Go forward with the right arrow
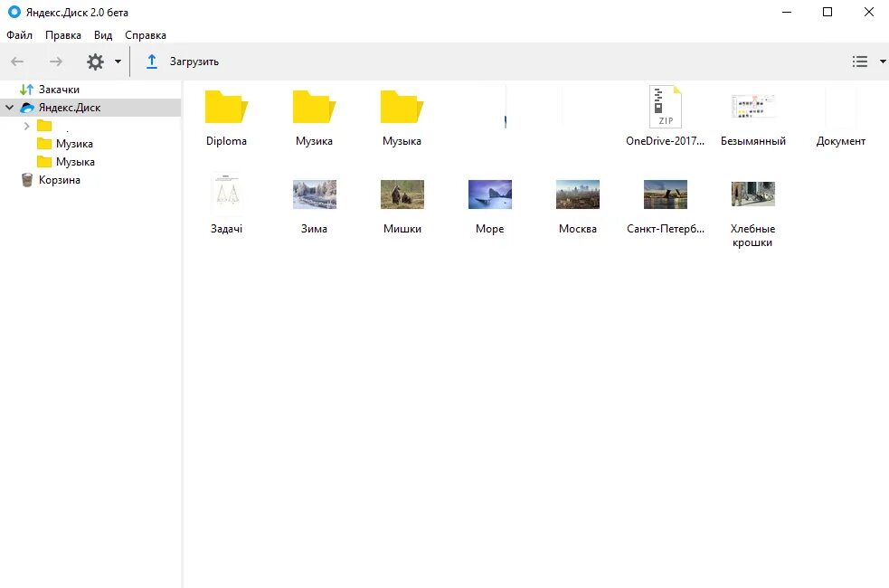Image resolution: width=889 pixels, height=588 pixels. 55,62
